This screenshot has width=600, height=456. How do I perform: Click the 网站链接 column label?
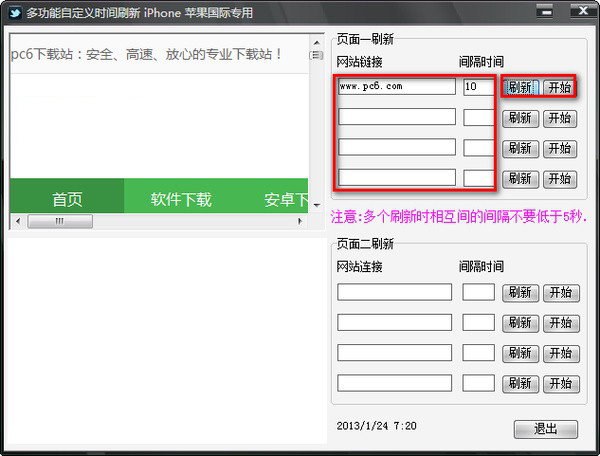coord(359,62)
